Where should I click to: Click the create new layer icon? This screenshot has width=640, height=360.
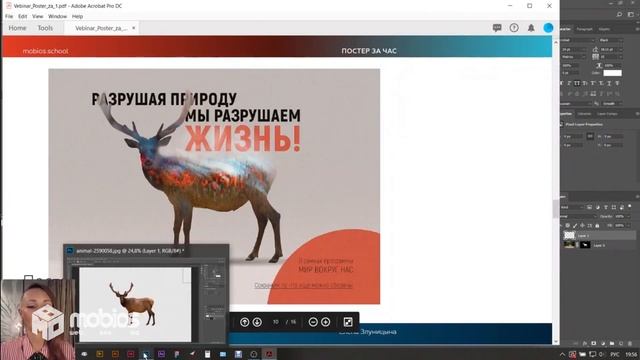coord(621,344)
